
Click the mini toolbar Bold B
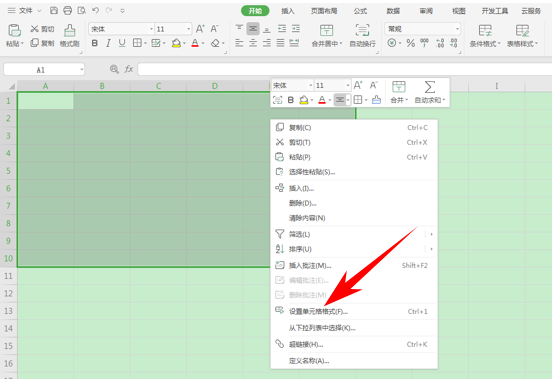pyautogui.click(x=291, y=100)
